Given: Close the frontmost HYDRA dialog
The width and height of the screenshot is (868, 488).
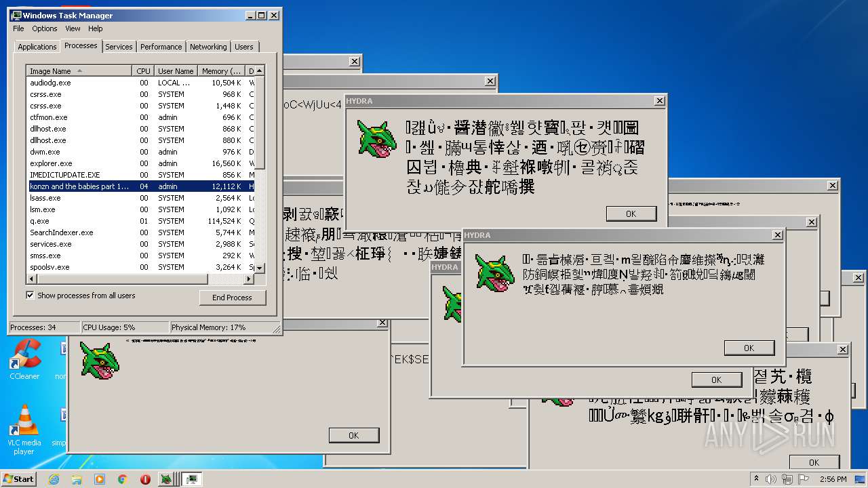Looking at the screenshot, I should 777,235.
